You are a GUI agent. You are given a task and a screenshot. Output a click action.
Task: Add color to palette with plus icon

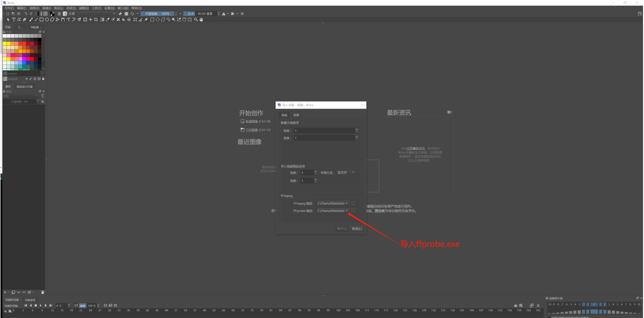[x=26, y=79]
